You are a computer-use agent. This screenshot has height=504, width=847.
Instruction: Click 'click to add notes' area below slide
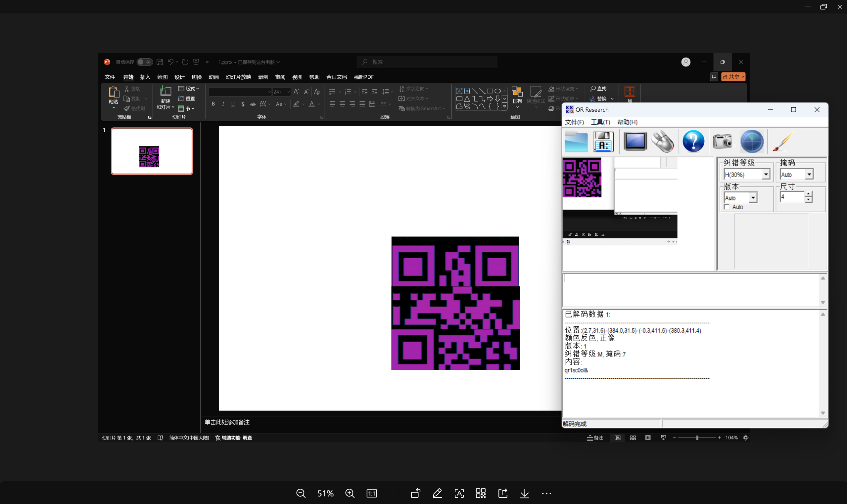coord(227,422)
